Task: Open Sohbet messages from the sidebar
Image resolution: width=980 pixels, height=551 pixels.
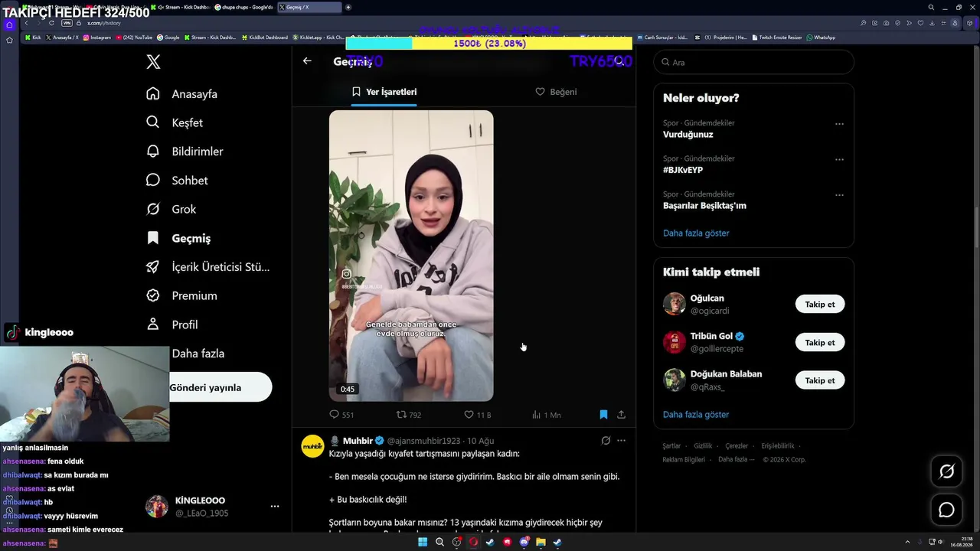Action: (177, 181)
